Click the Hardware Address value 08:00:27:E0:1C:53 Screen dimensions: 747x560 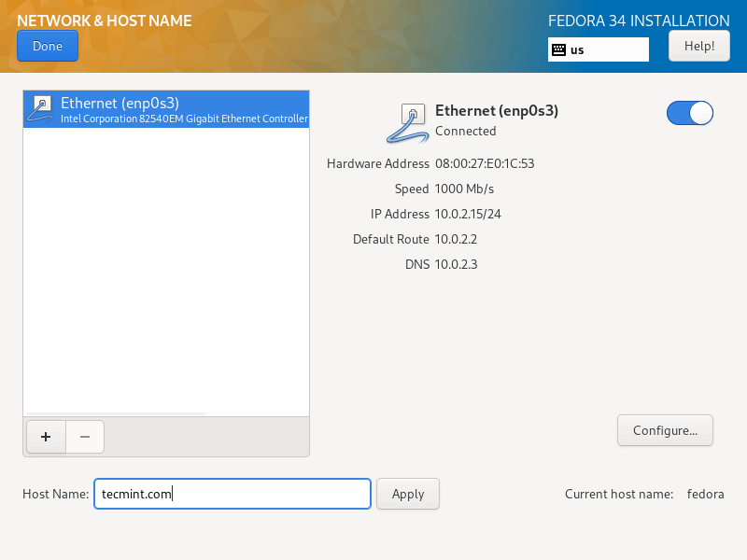485,164
